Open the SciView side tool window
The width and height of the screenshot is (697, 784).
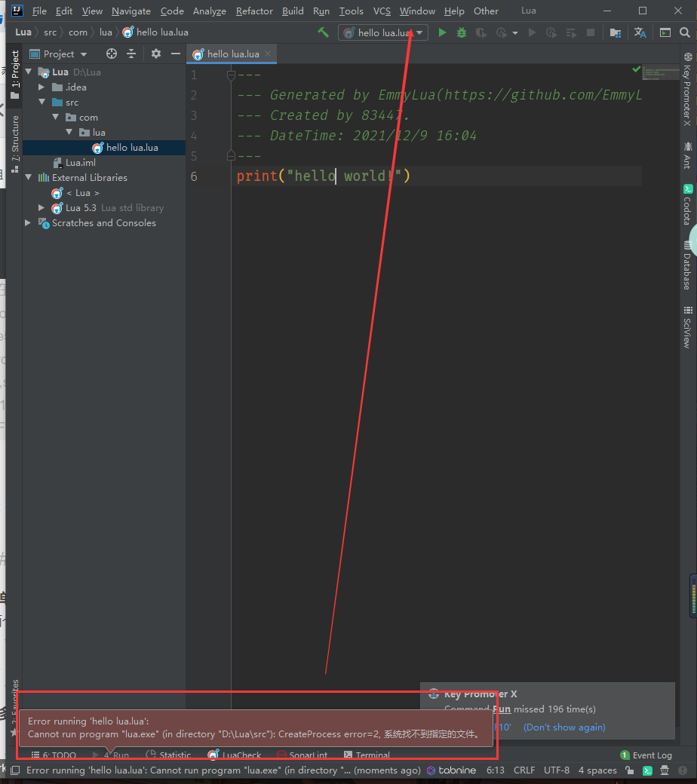pyautogui.click(x=687, y=327)
